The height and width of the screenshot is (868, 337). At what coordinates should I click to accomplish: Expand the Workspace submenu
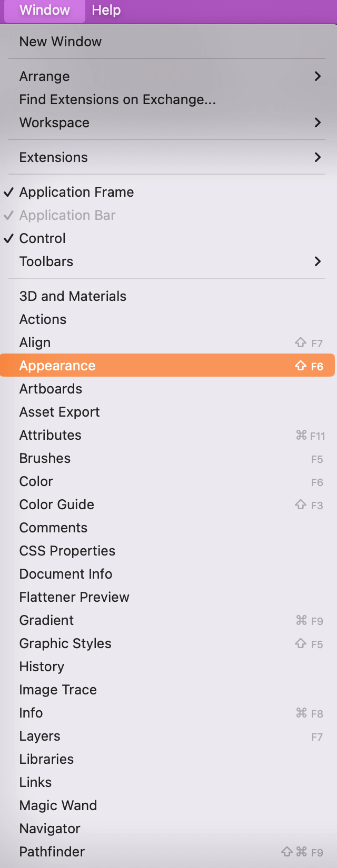pyautogui.click(x=54, y=123)
